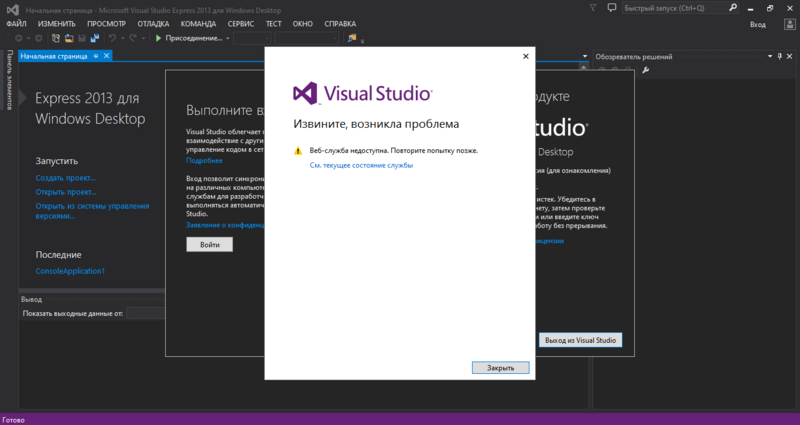800x425 pixels.
Task: Click the navigate forward arrow in toolbar
Action: 38,38
